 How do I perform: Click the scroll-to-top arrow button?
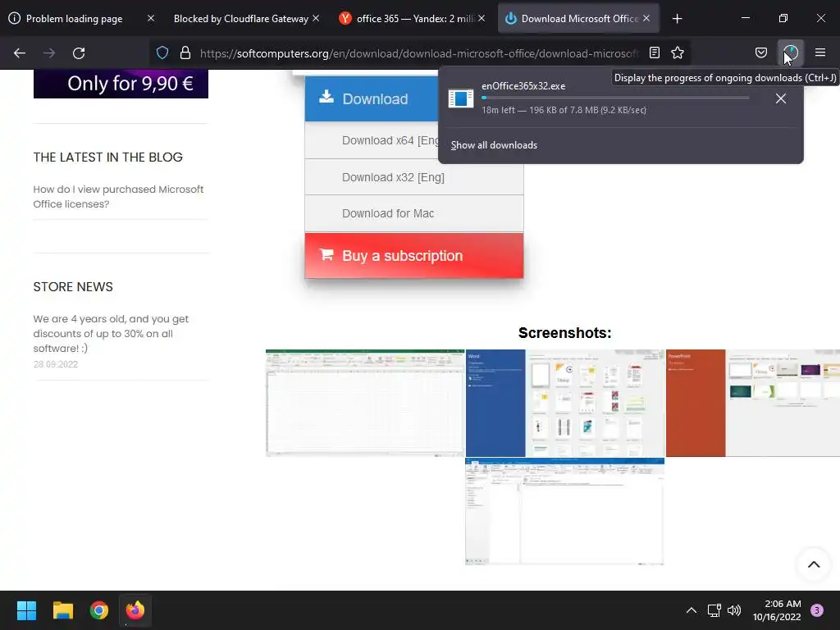814,564
